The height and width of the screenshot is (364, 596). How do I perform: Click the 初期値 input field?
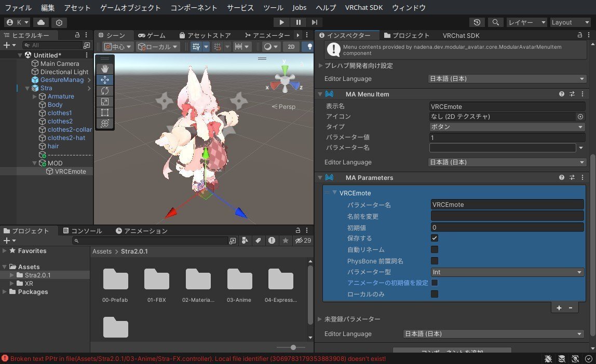tap(507, 227)
